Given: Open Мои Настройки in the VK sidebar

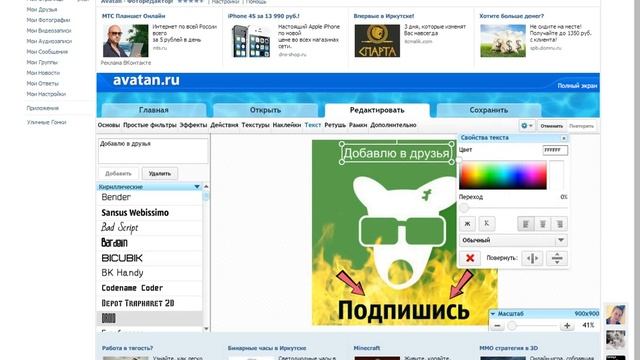Looking at the screenshot, I should coord(46,94).
